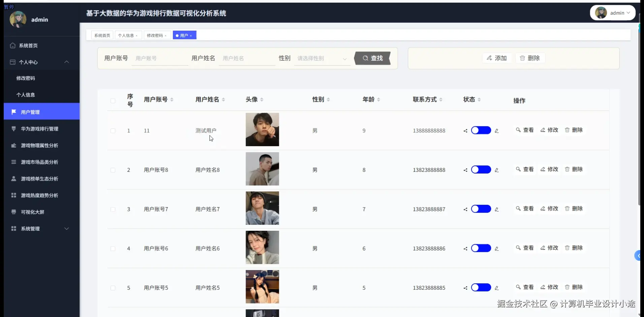Viewport: 644px width, 317px height.
Task: Click the 查看 magnifier icon for user 11
Action: [518, 130]
